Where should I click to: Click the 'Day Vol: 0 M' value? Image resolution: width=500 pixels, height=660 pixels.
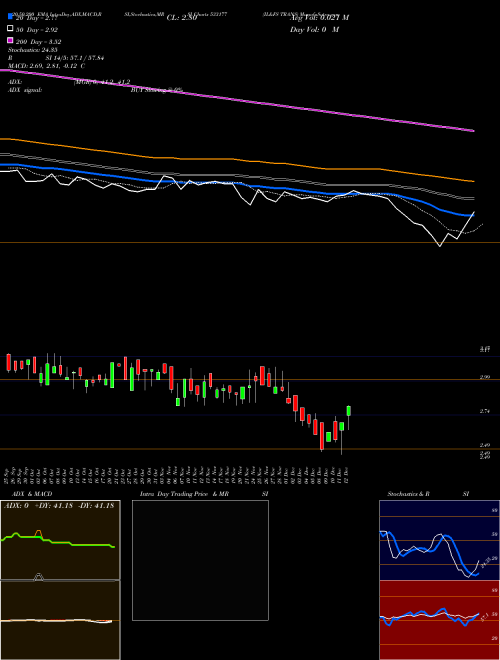point(314,29)
